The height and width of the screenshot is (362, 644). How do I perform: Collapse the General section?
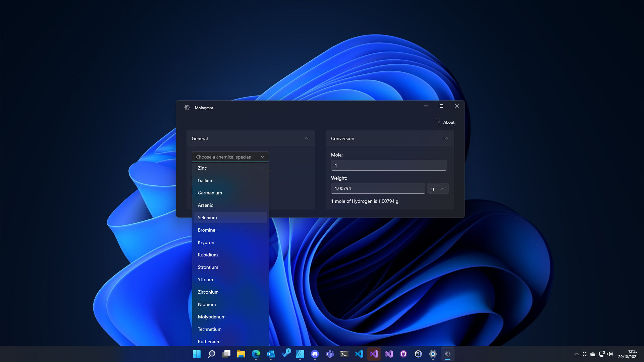click(307, 138)
